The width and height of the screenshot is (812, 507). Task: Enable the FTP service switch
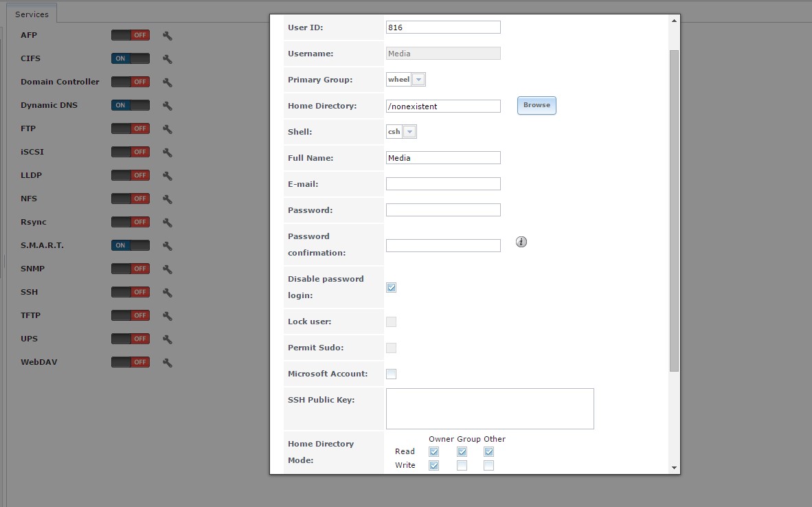pos(131,128)
